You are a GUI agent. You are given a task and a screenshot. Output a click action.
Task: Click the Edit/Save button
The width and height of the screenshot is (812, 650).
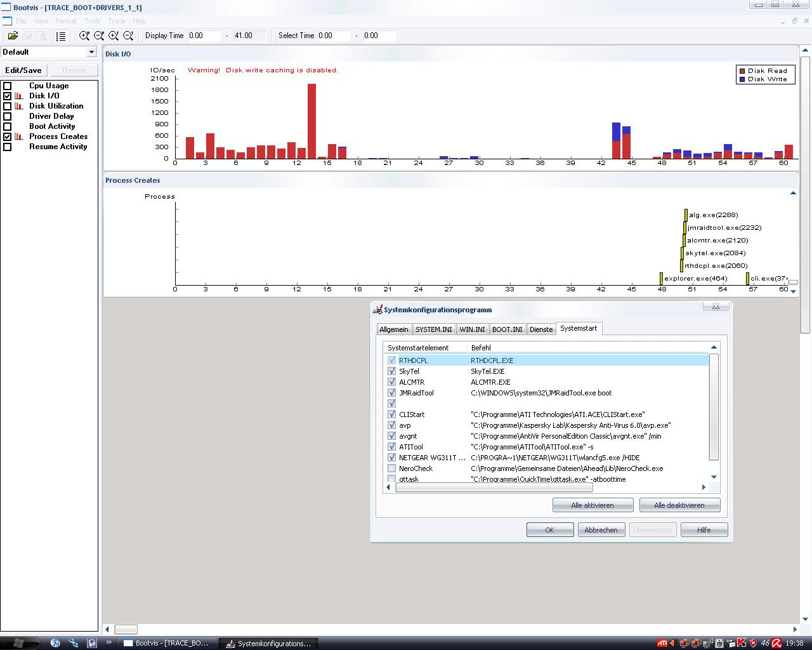pos(23,70)
